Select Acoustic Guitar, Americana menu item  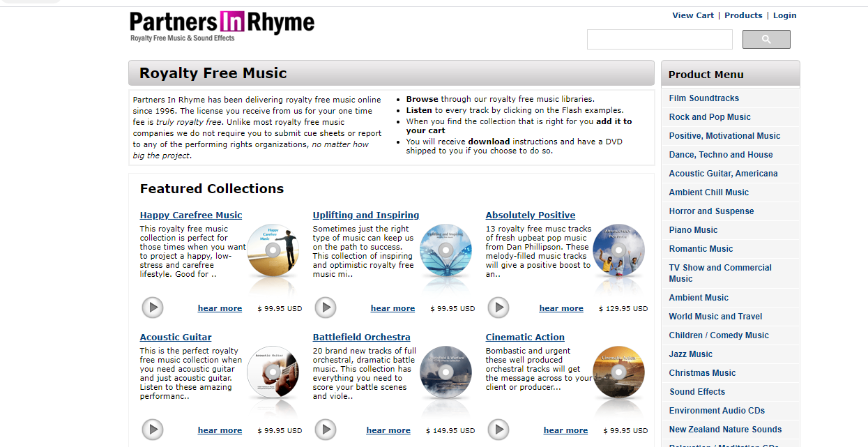(x=730, y=174)
